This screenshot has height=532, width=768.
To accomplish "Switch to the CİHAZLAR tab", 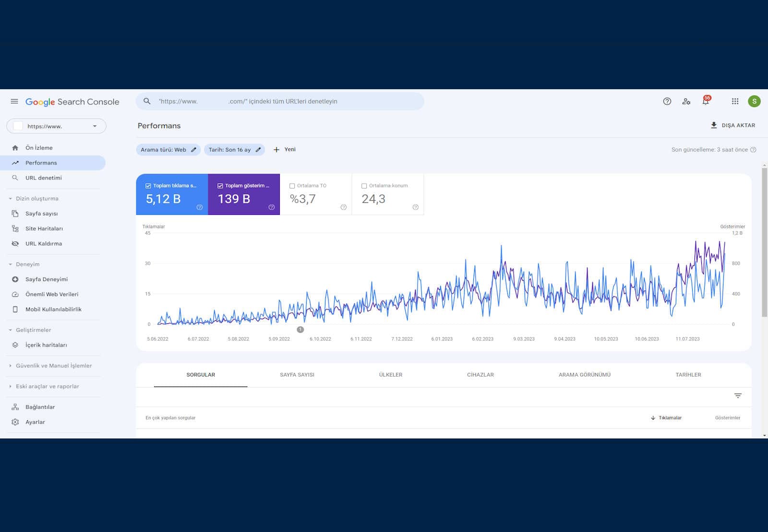I will click(480, 375).
